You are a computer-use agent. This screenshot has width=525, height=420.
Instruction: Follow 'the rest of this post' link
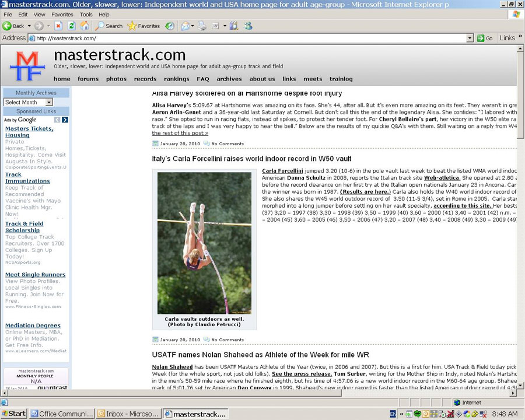180,133
